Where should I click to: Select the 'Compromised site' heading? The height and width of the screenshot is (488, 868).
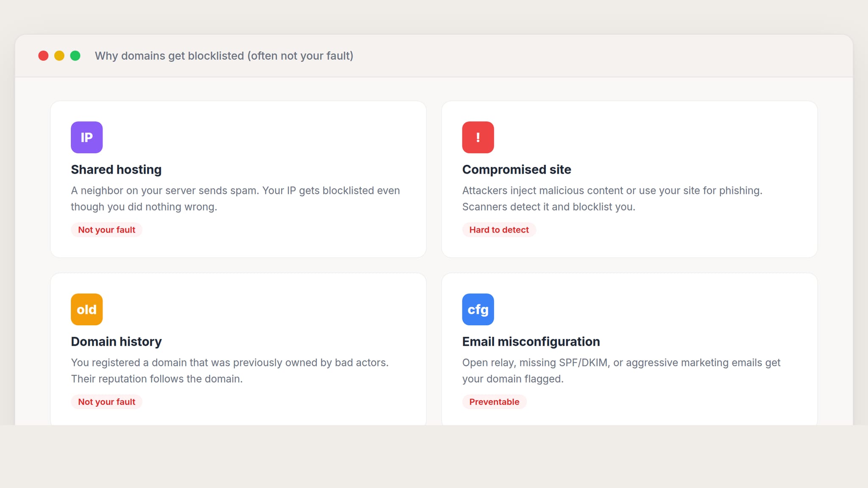[x=517, y=169]
